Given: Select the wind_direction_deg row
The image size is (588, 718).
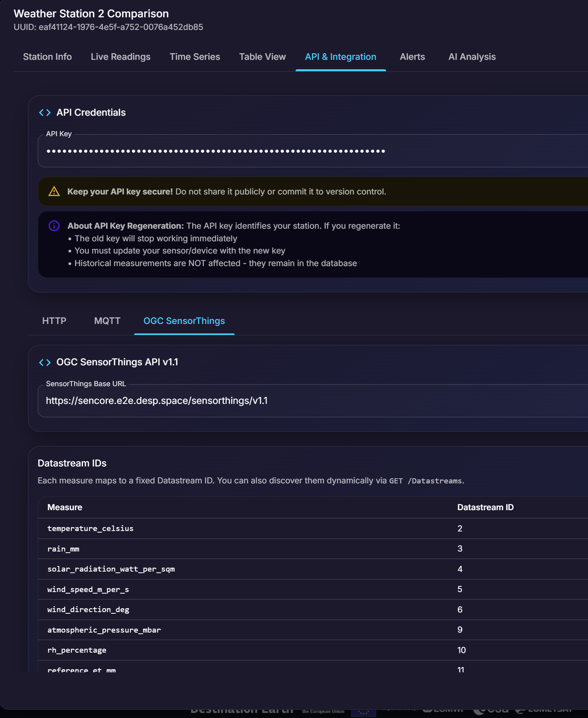Looking at the screenshot, I should [x=313, y=610].
